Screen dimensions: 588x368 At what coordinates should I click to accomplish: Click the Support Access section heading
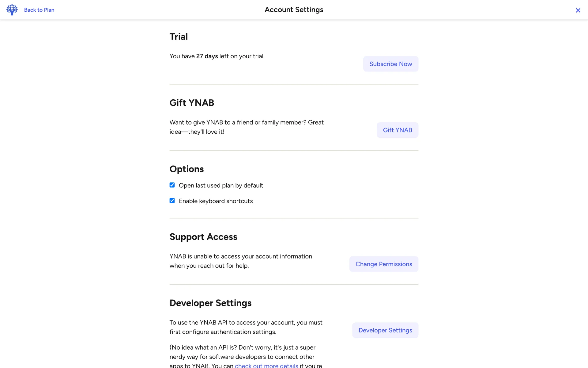click(x=203, y=237)
